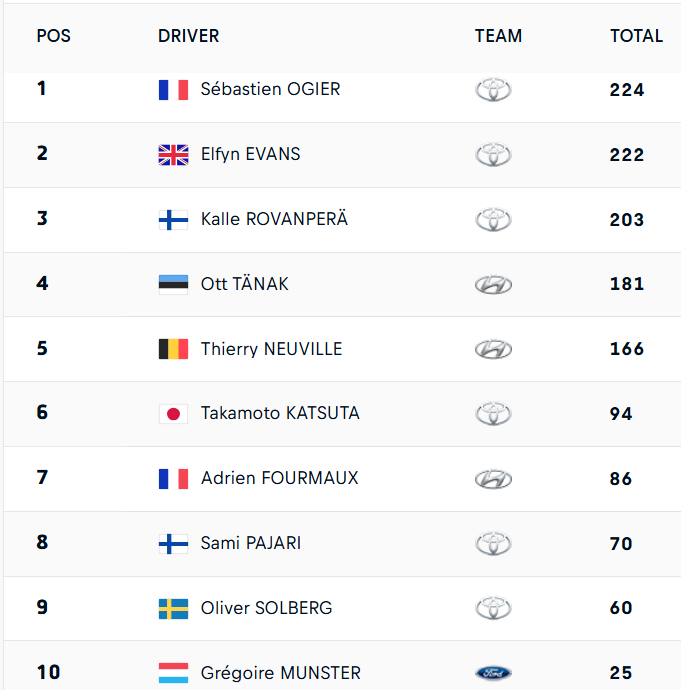Click the TEAM column header
Screen dimensions: 681x690
point(498,36)
